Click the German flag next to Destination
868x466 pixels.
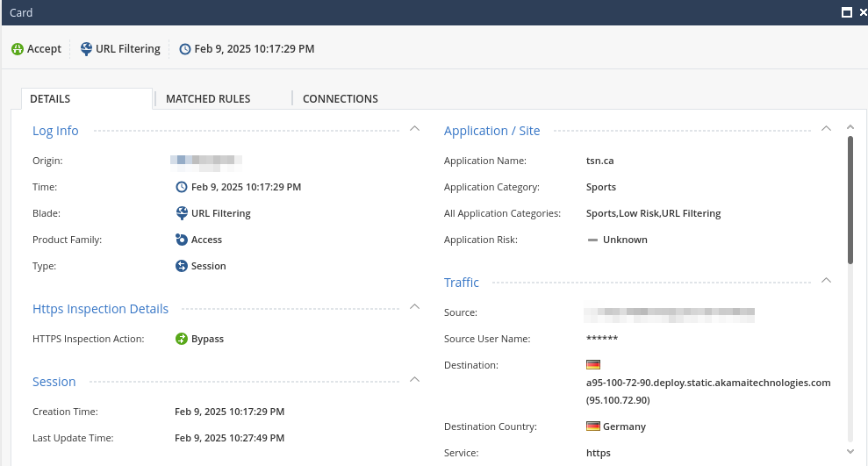pyautogui.click(x=593, y=365)
